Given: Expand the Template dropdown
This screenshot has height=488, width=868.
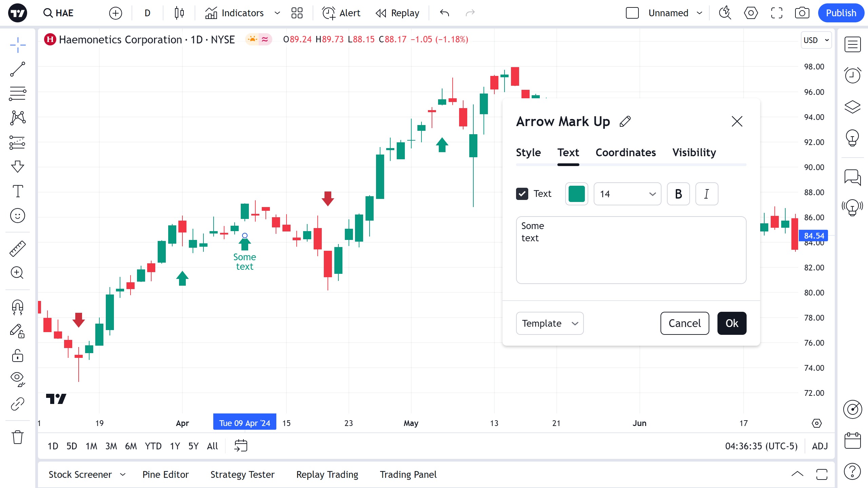Looking at the screenshot, I should 550,323.
